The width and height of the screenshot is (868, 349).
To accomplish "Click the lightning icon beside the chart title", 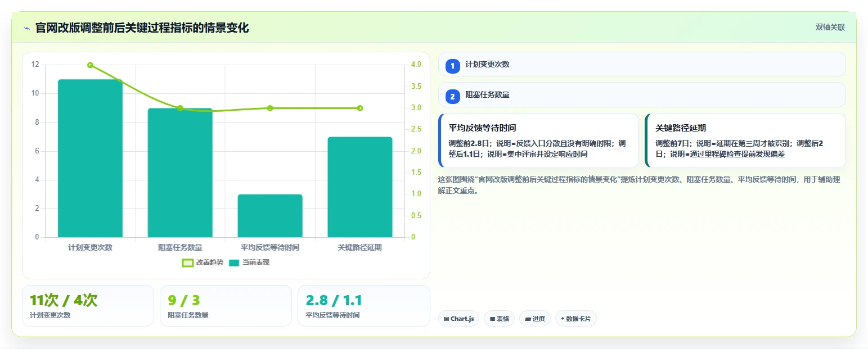I will (26, 28).
